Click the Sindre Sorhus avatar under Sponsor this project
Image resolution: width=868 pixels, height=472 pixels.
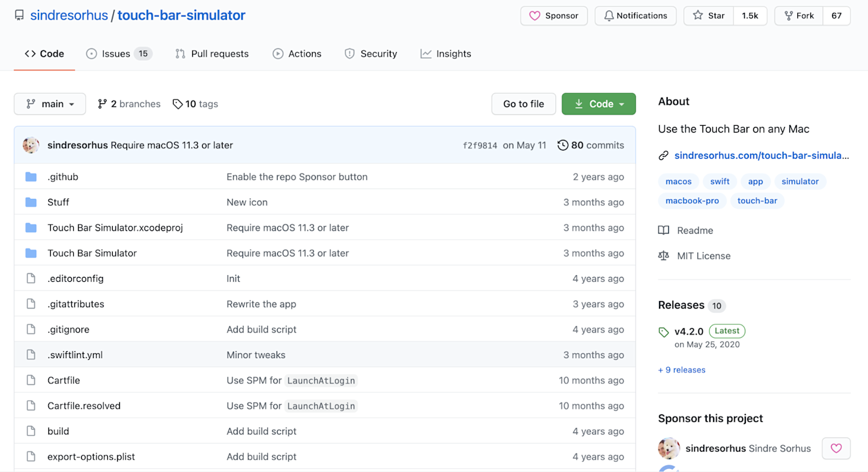pyautogui.click(x=669, y=448)
